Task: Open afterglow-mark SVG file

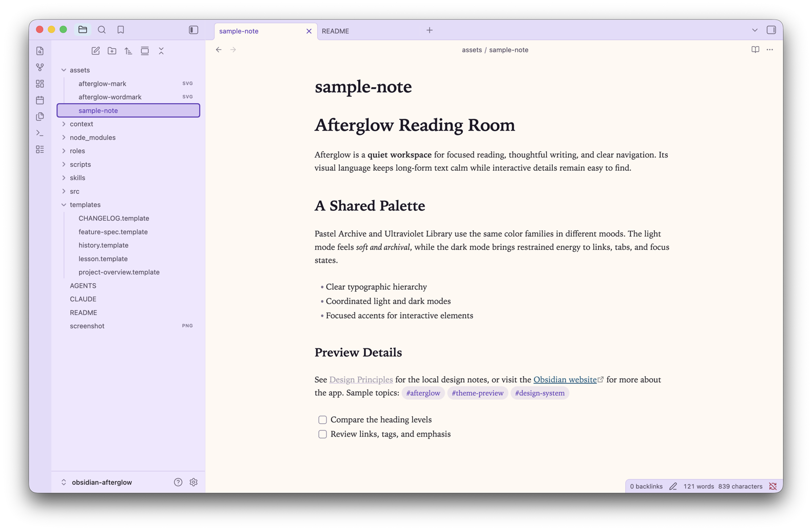Action: pos(128,84)
